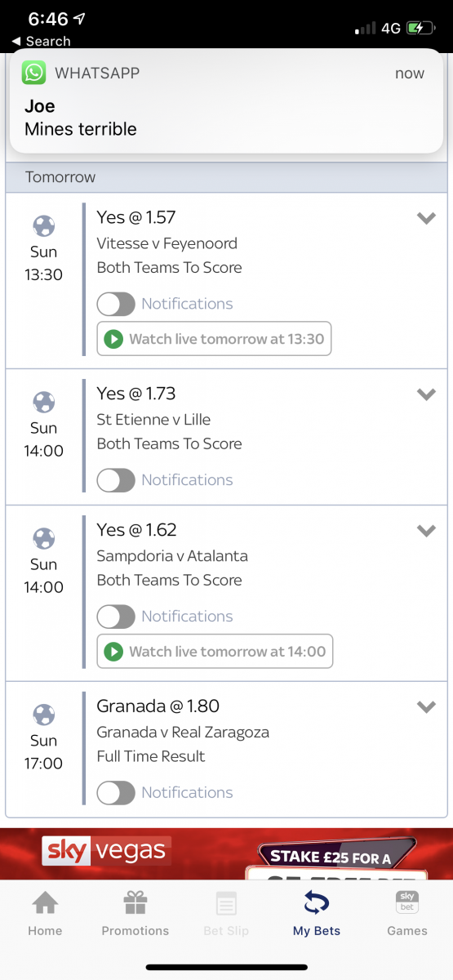Toggle notifications for St Etienne v Lille
Screen dimensions: 453x980
116,480
